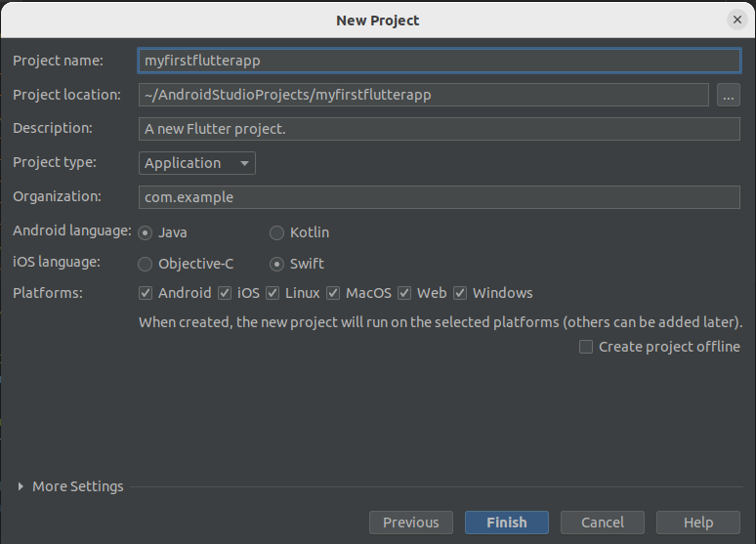Go back with the Previous button

click(411, 523)
